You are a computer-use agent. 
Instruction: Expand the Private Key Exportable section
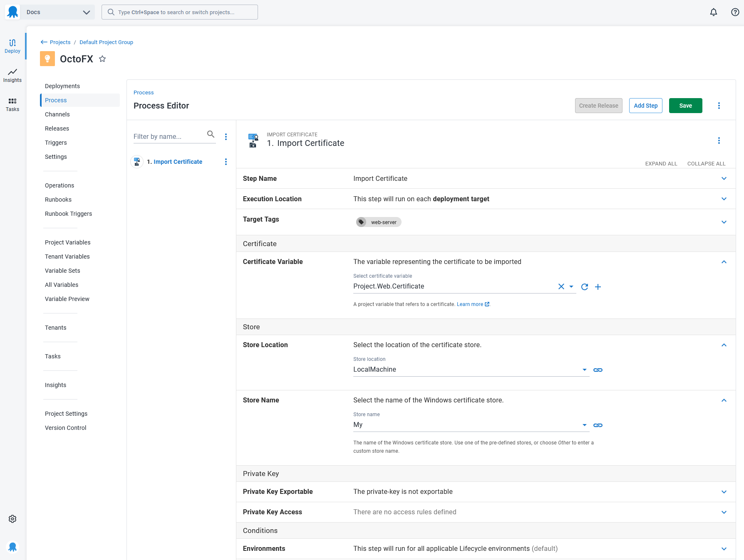click(x=486, y=492)
